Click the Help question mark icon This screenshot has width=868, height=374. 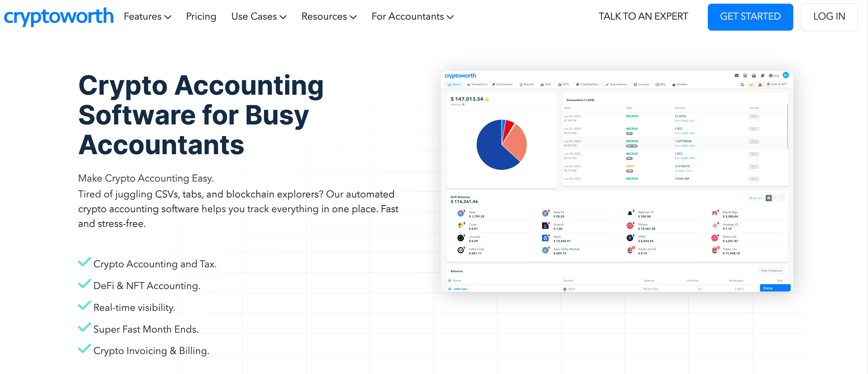click(x=771, y=75)
